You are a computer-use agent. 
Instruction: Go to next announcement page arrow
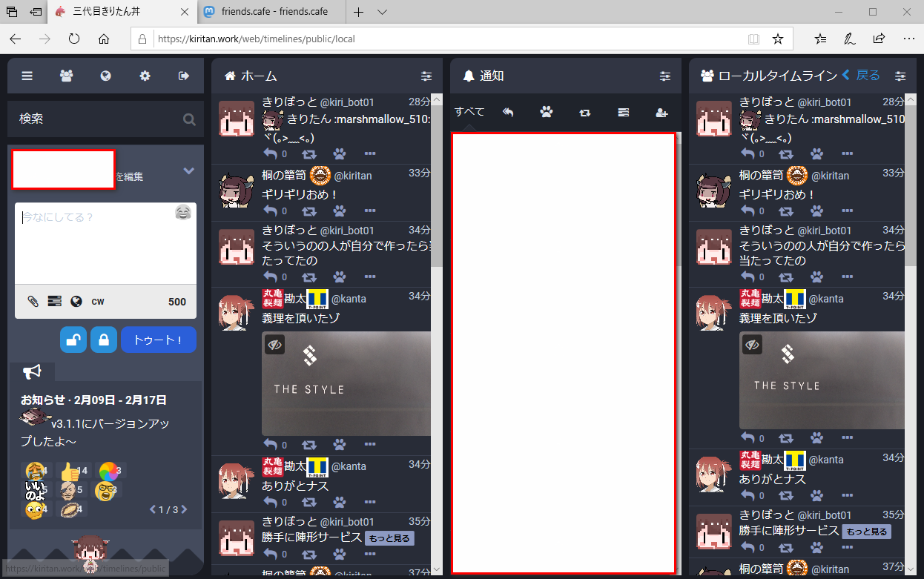184,509
